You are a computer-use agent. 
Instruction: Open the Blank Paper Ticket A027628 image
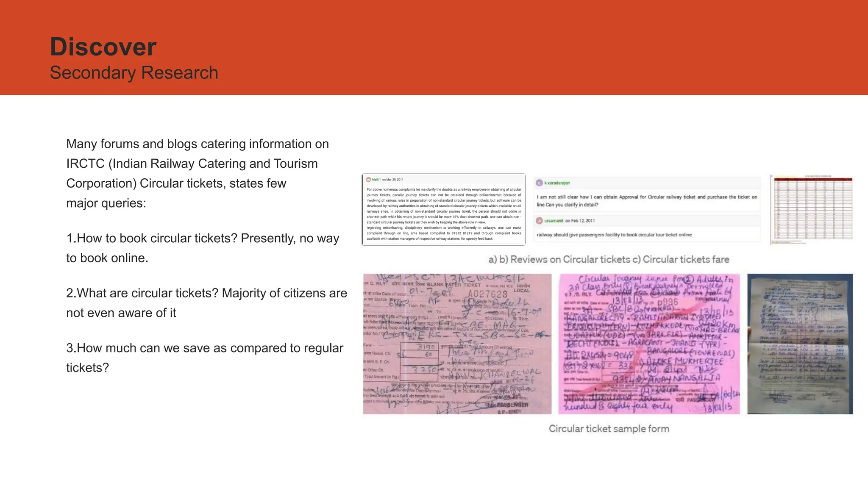pos(457,344)
